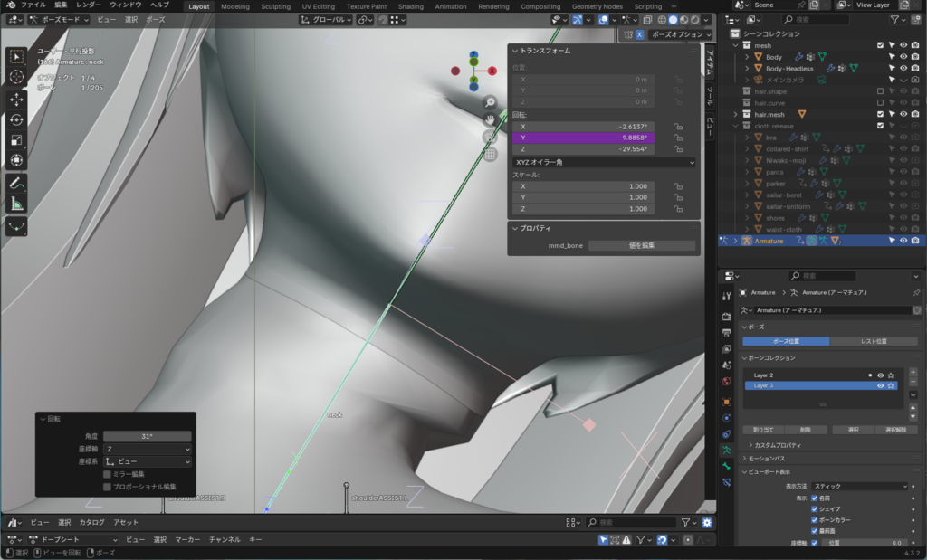The width and height of the screenshot is (927, 560).
Task: Activate the Scale tool
Action: [x=17, y=140]
